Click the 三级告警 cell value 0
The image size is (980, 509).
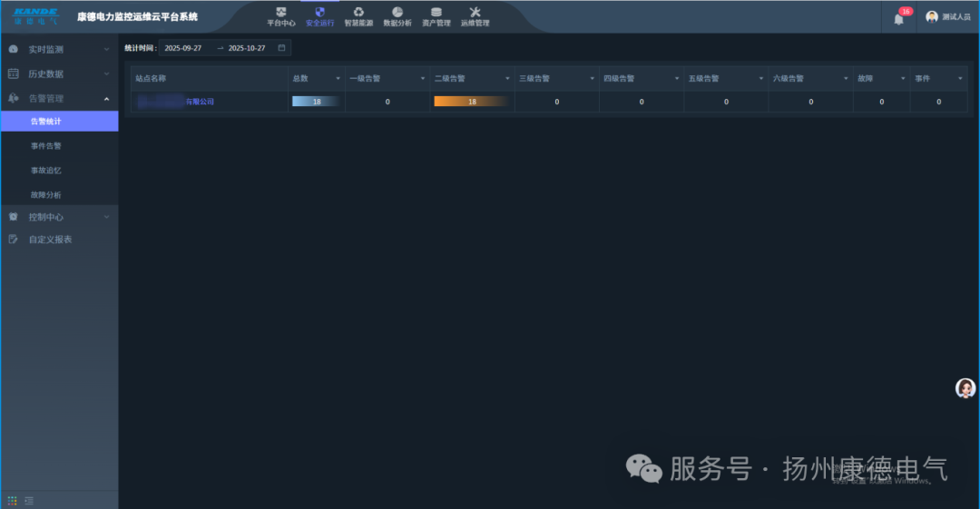[x=557, y=102]
